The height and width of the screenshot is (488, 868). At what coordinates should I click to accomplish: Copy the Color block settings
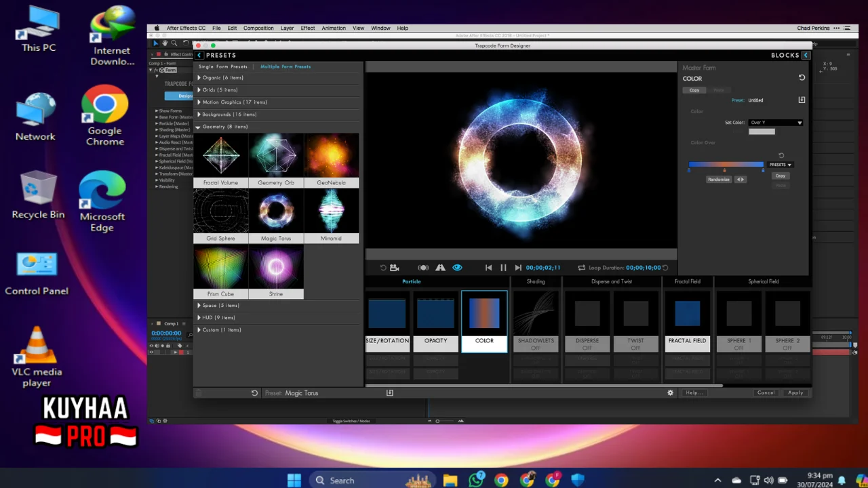[x=694, y=90]
